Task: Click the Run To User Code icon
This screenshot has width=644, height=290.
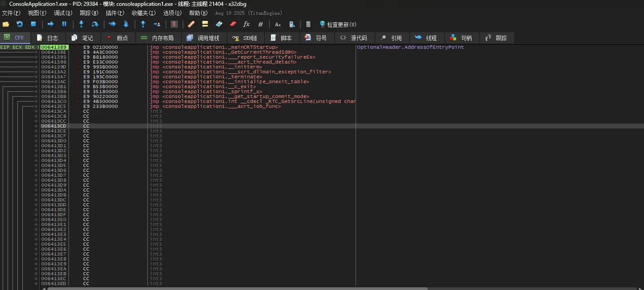Action: [x=157, y=24]
